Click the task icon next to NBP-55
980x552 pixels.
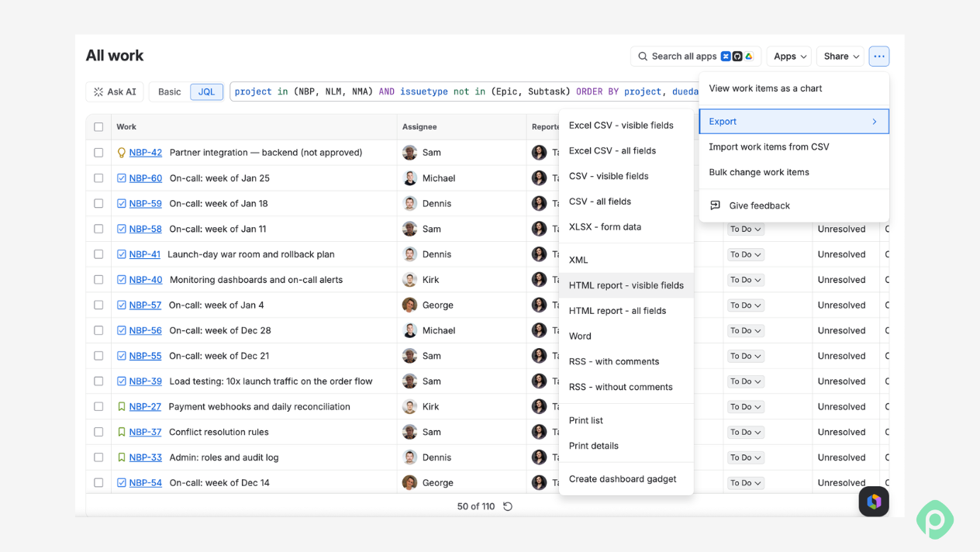pos(121,356)
